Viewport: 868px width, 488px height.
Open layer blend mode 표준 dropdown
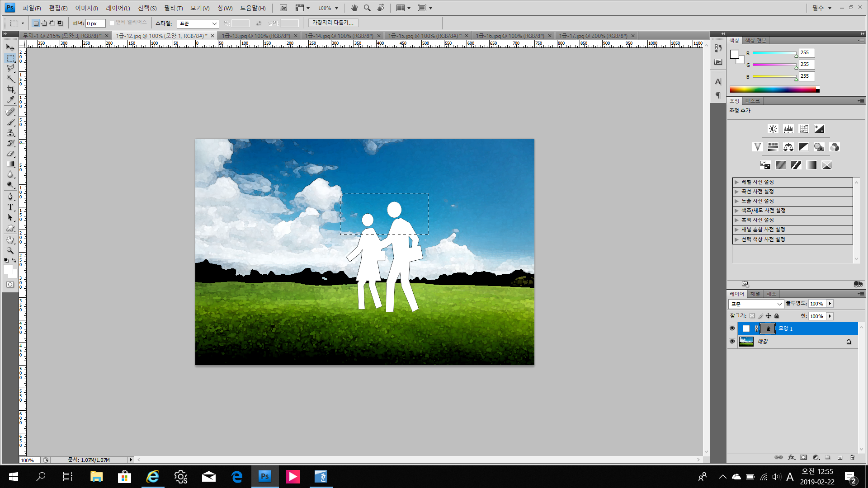coord(756,304)
